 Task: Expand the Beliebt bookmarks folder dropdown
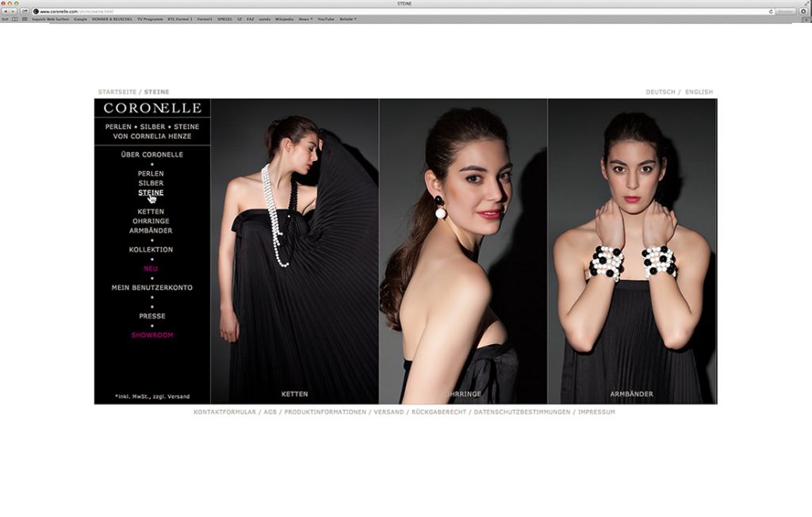(347, 19)
